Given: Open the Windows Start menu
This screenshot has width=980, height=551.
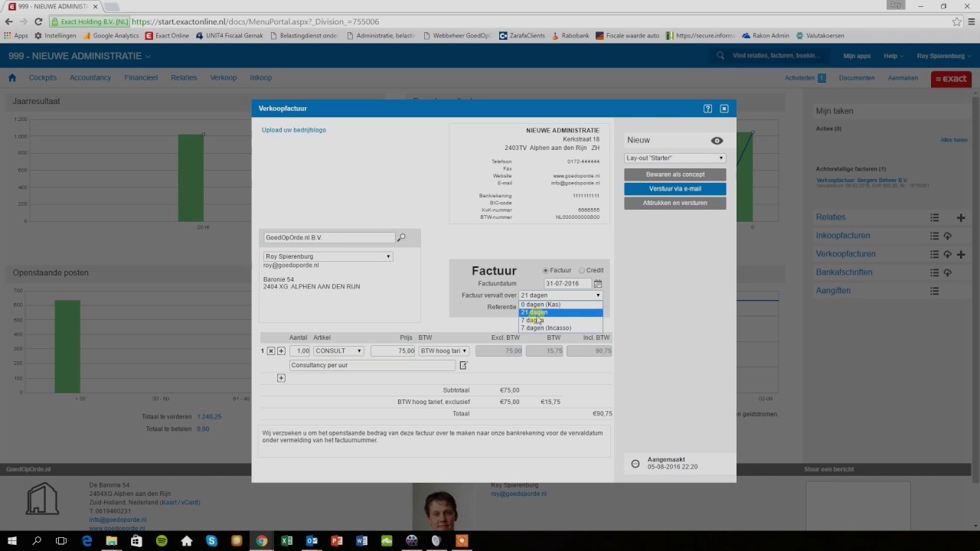Looking at the screenshot, I should point(12,540).
